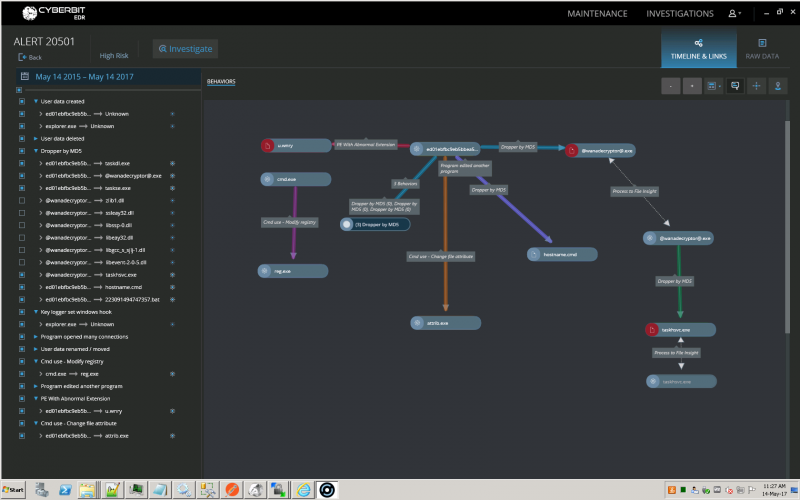Click the red u.wnry node icon
Image resolution: width=800 pixels, height=500 pixels.
tap(267, 146)
